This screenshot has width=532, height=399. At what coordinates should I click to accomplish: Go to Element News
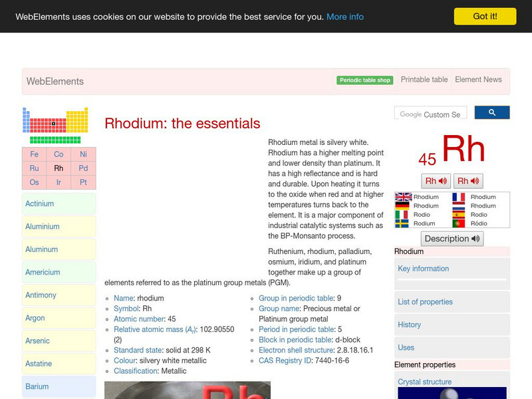tap(478, 80)
